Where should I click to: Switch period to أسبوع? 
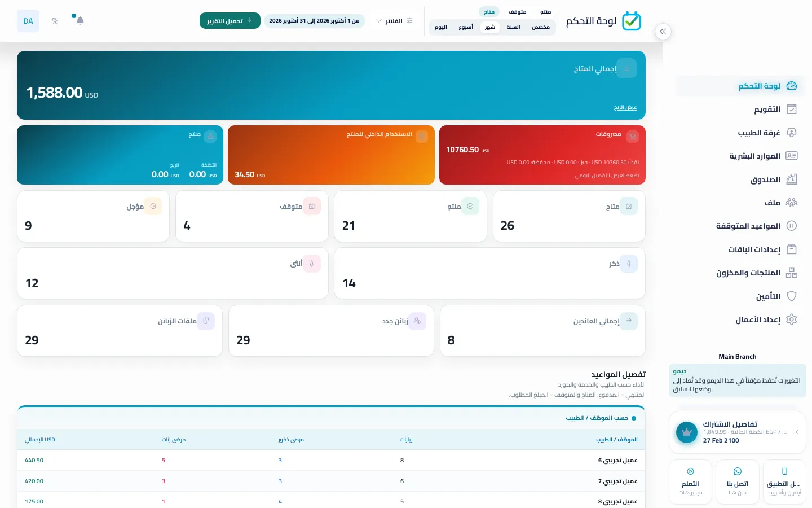tap(466, 27)
